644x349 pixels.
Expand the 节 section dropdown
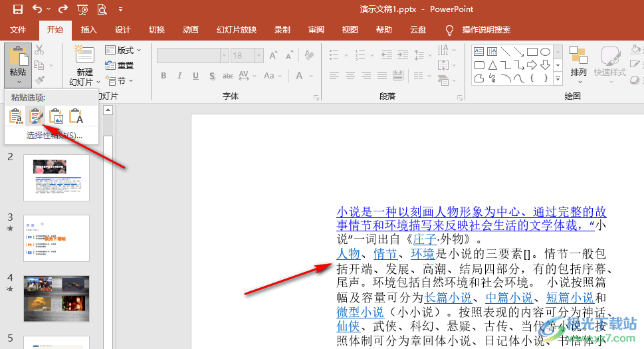point(120,80)
